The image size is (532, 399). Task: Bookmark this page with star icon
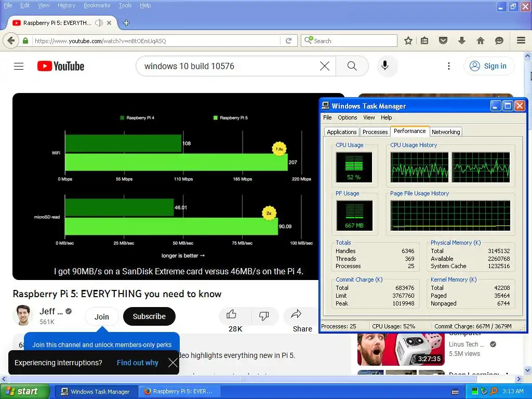[x=408, y=41]
